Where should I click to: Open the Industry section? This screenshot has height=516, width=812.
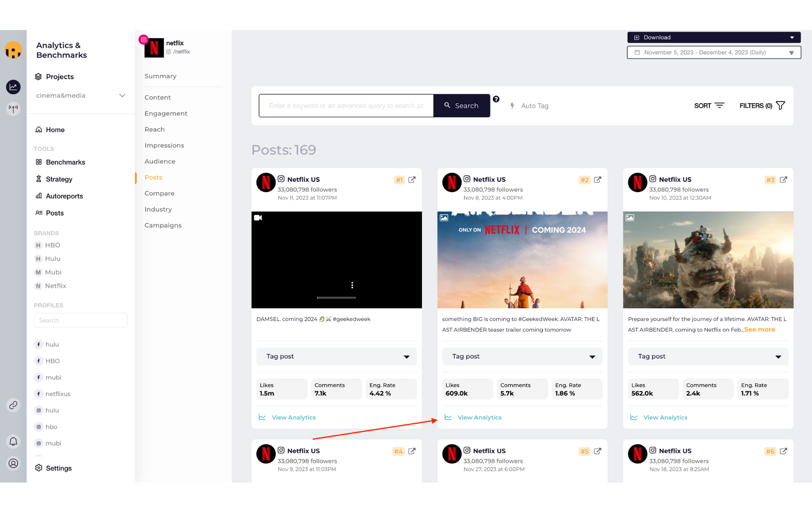[158, 209]
